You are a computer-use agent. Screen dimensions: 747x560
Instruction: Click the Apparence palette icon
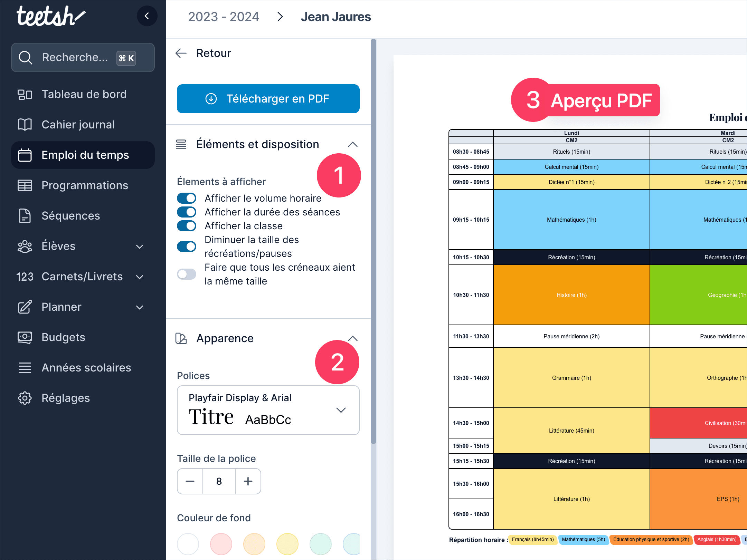(181, 338)
